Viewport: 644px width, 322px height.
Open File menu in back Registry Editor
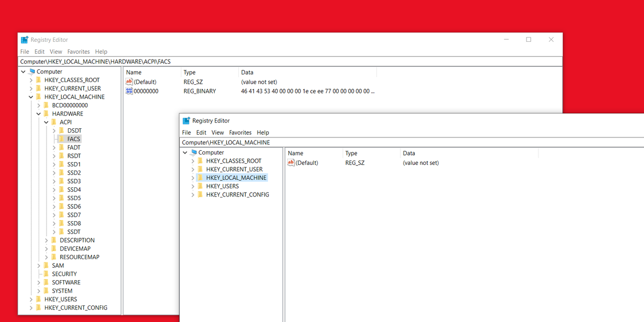coord(25,52)
